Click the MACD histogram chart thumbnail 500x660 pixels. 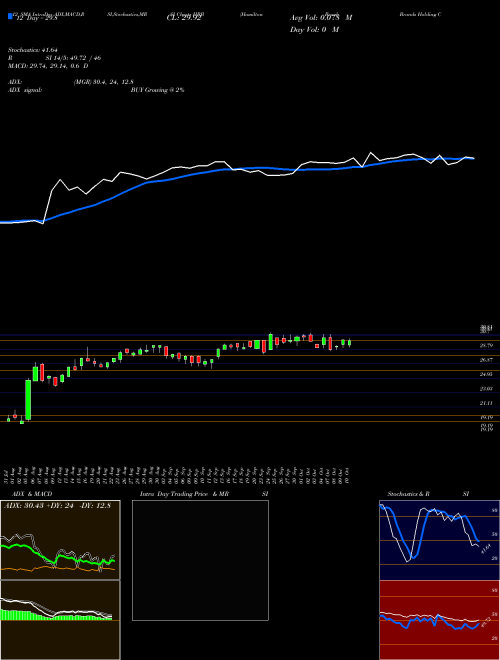[x=60, y=620]
